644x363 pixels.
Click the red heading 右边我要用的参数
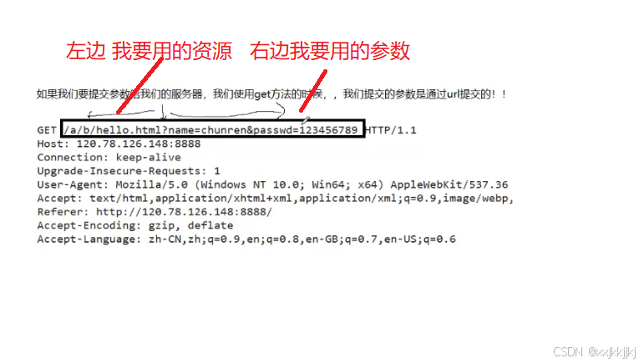pos(330,51)
